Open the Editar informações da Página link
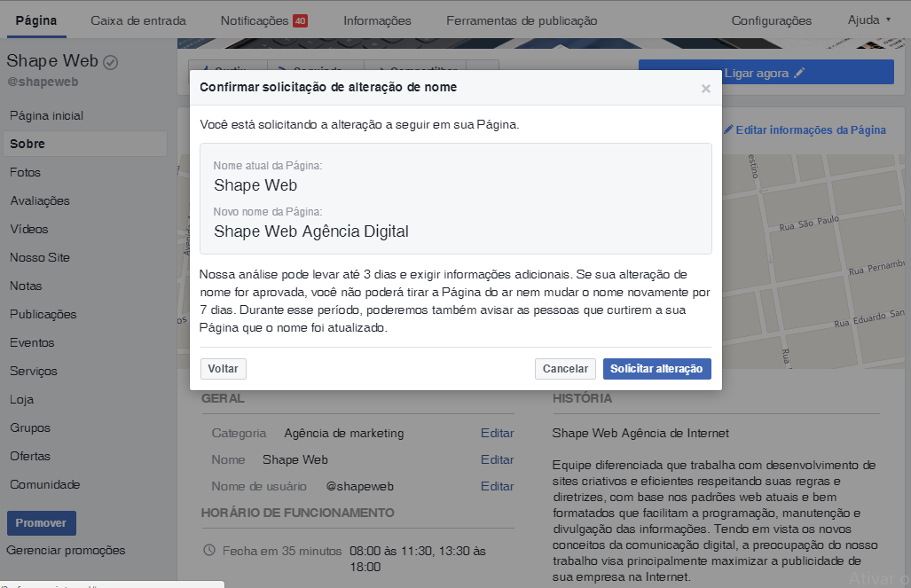This screenshot has height=588, width=911. tap(805, 130)
